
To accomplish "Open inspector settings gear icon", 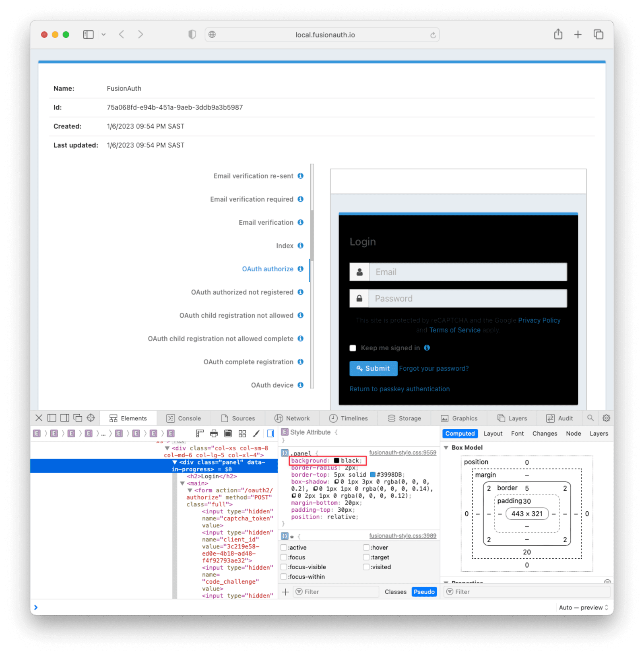I will click(606, 418).
